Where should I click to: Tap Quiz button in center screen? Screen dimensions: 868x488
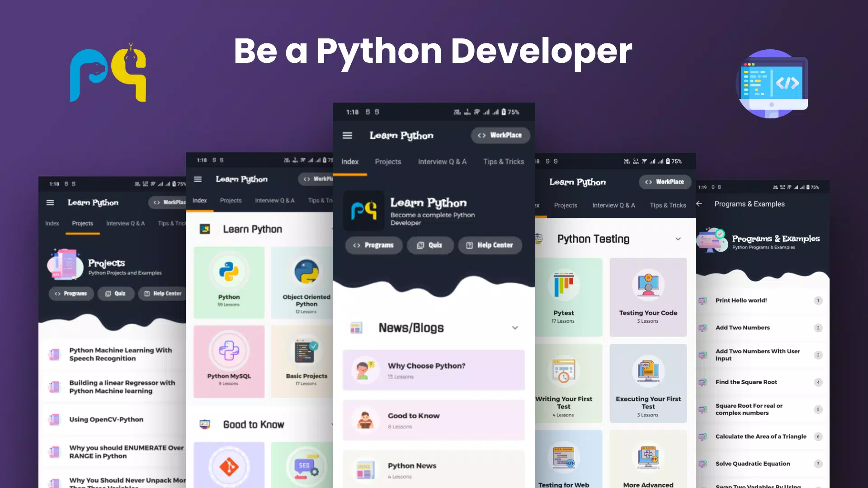[430, 245]
